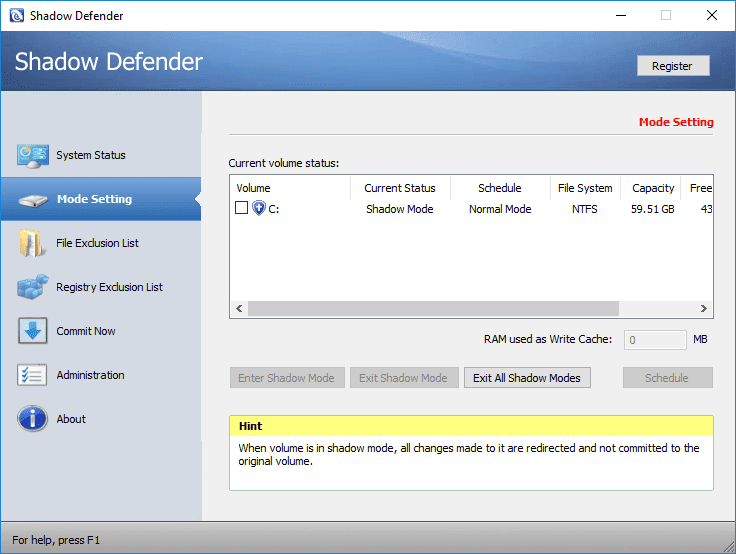The height and width of the screenshot is (554, 736).
Task: Open File Exclusion List folder icon
Action: 32,243
